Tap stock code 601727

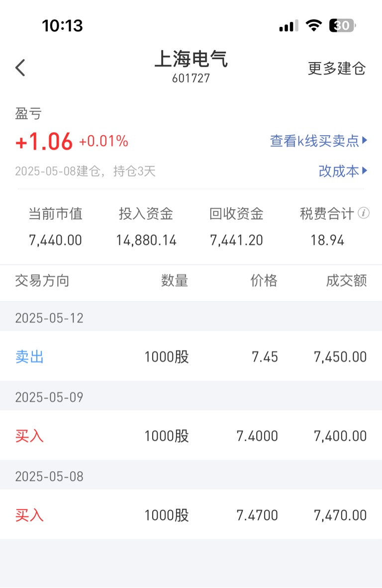[191, 79]
